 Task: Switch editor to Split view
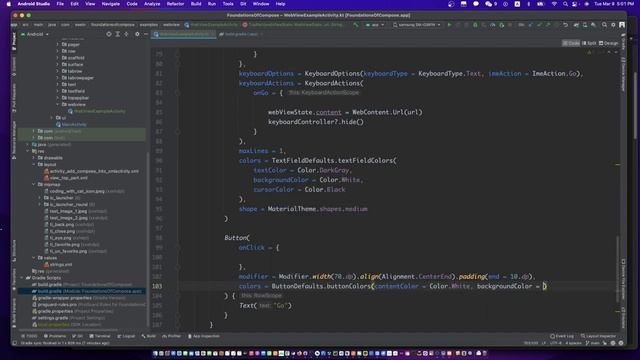coord(589,43)
